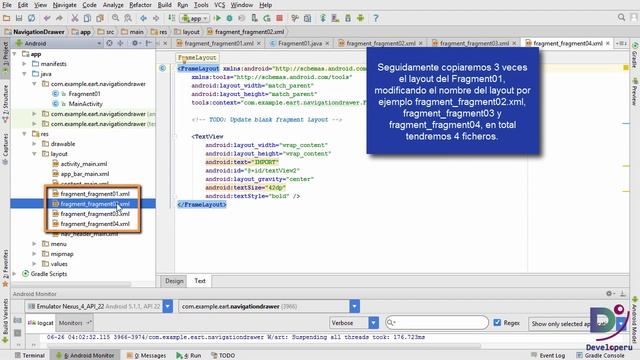Click the logcat search input field
Screen dimensions: 640x360
(x=437, y=322)
